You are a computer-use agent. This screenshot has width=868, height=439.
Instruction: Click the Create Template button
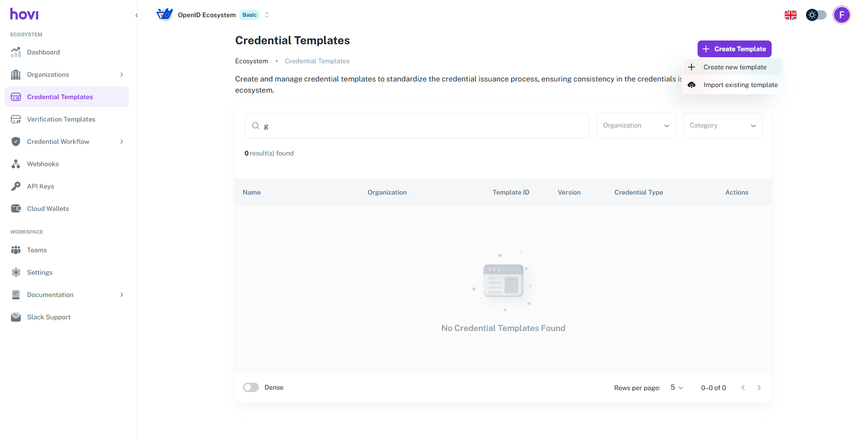(734, 49)
